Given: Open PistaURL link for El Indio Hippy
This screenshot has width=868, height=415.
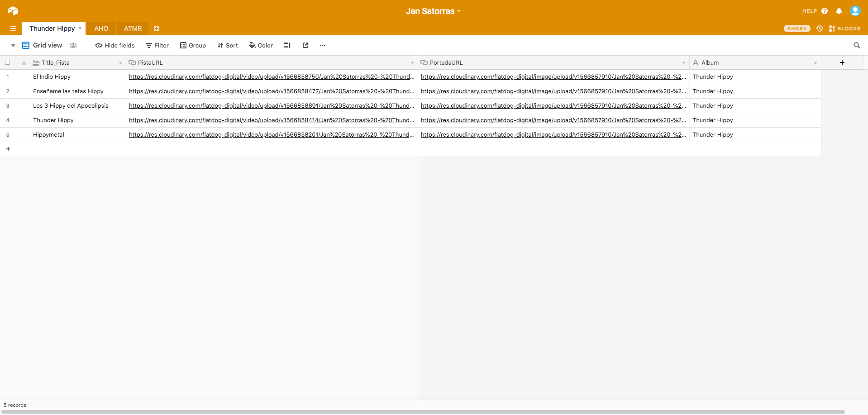Looking at the screenshot, I should (271, 77).
